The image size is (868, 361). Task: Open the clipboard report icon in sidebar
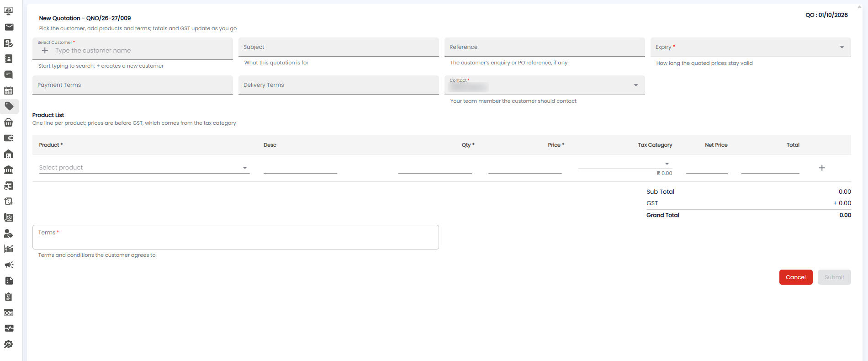9,297
